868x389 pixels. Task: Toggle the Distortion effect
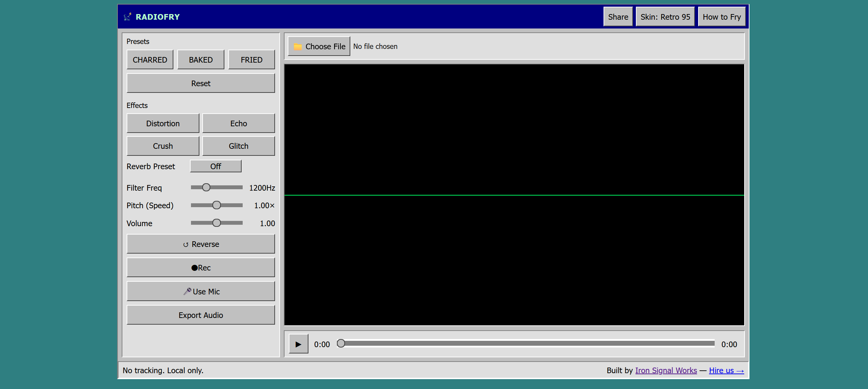[163, 123]
